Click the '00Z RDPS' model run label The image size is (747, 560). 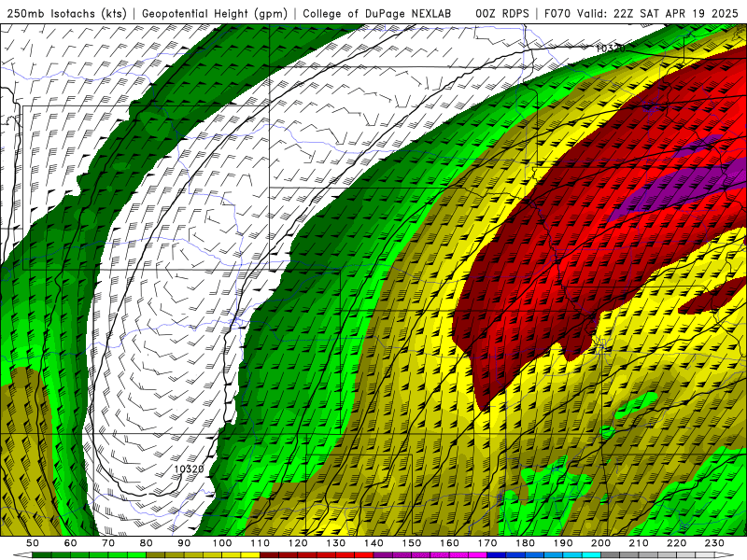502,13
